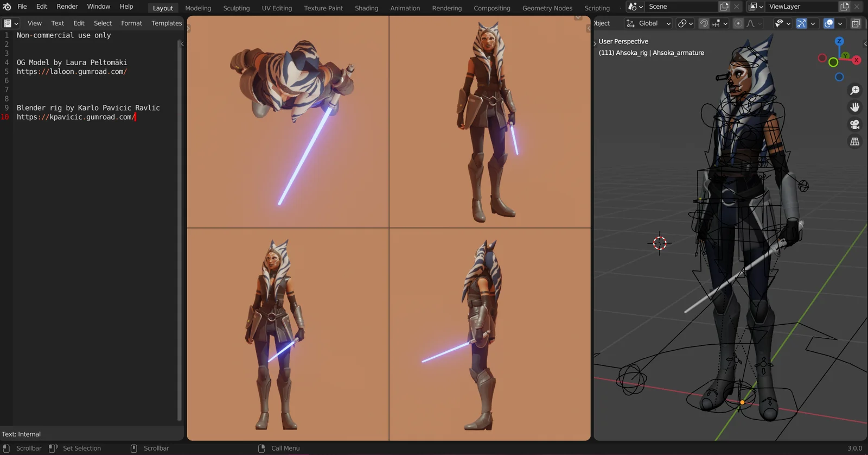
Task: Click the Z axis on navigation gizmo
Action: [839, 41]
